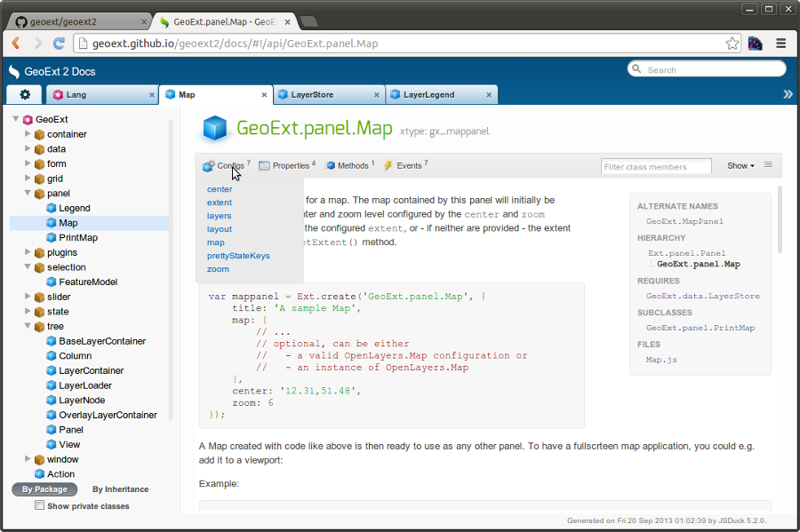800x532 pixels.
Task: Click the docs Search field
Action: pyautogui.click(x=707, y=69)
